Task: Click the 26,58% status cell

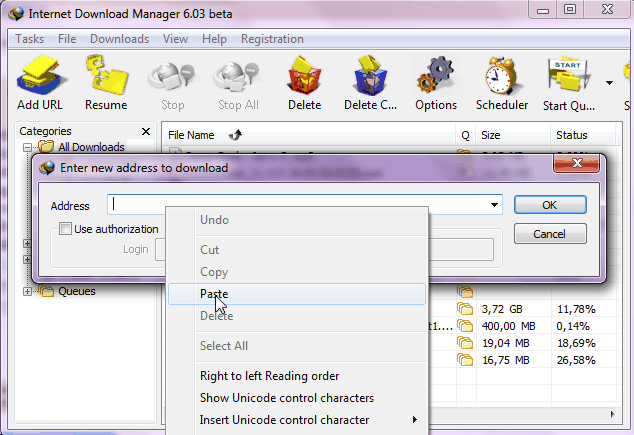Action: pyautogui.click(x=576, y=360)
